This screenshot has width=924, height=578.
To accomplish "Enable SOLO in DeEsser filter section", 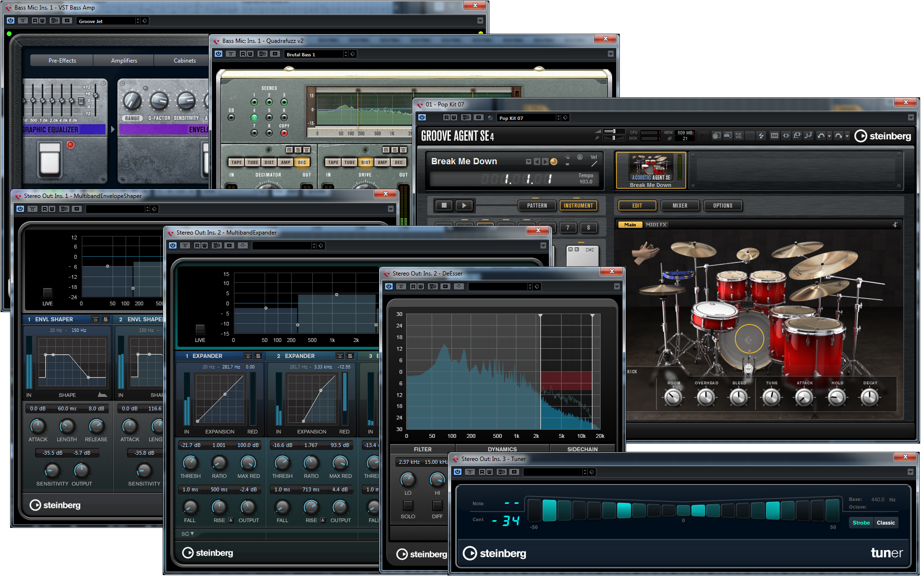I will click(x=408, y=505).
